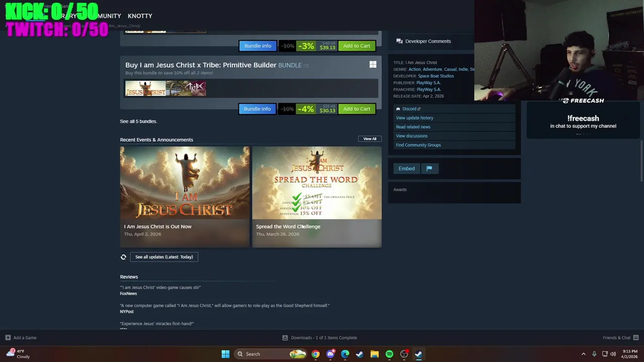644x362 pixels.
Task: Click the network icon in system tray
Action: [x=604, y=354]
